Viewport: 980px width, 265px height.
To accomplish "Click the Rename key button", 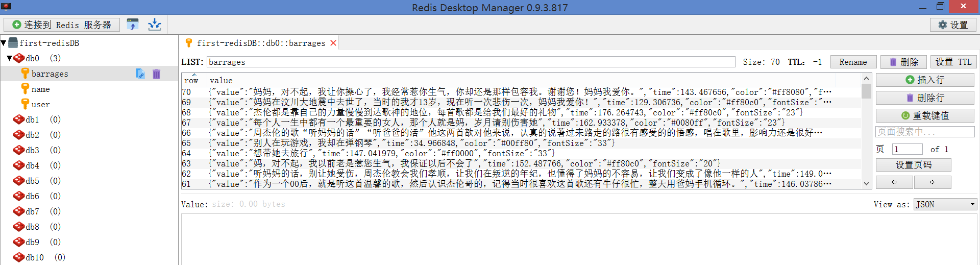I will 853,62.
